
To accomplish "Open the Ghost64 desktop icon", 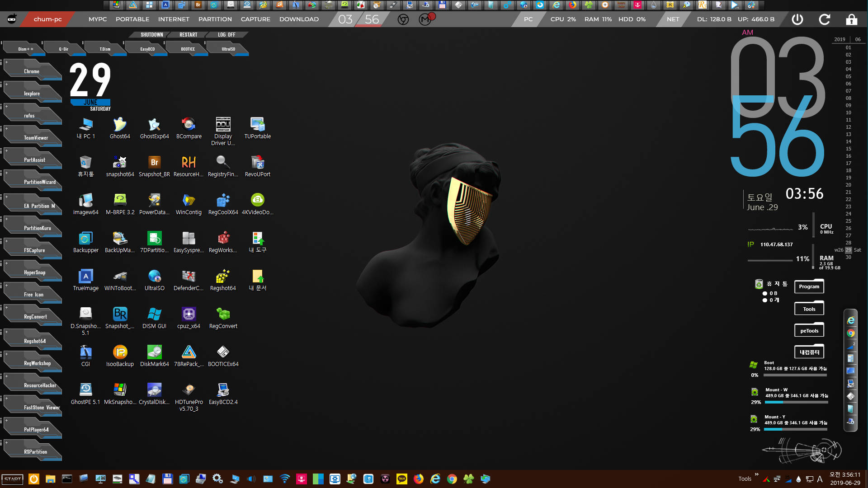I will click(x=120, y=128).
